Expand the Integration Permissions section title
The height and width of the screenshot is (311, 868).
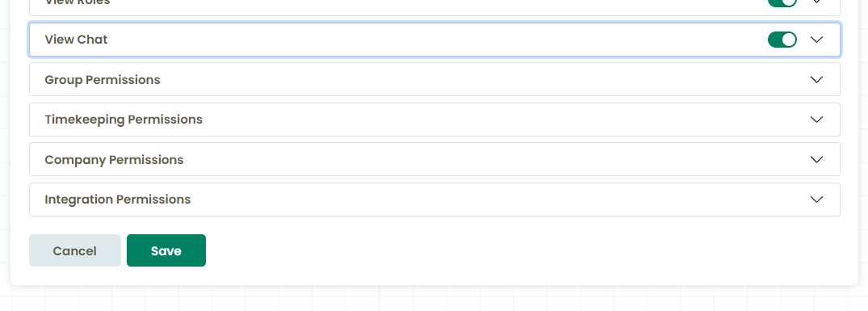point(117,200)
